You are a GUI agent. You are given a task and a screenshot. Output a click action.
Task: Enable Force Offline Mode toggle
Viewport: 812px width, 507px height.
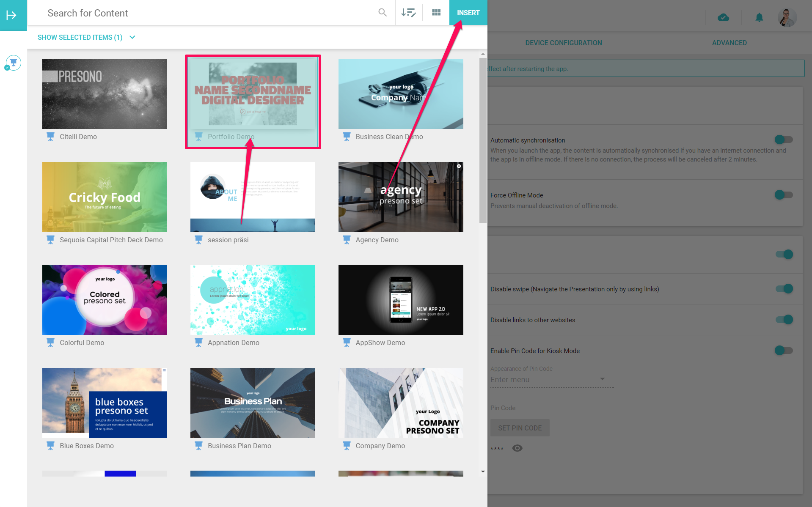784,195
